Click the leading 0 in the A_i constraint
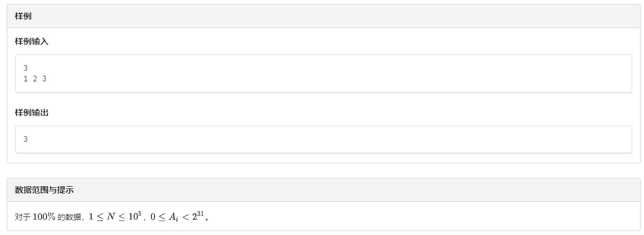644x235 pixels. (x=152, y=217)
